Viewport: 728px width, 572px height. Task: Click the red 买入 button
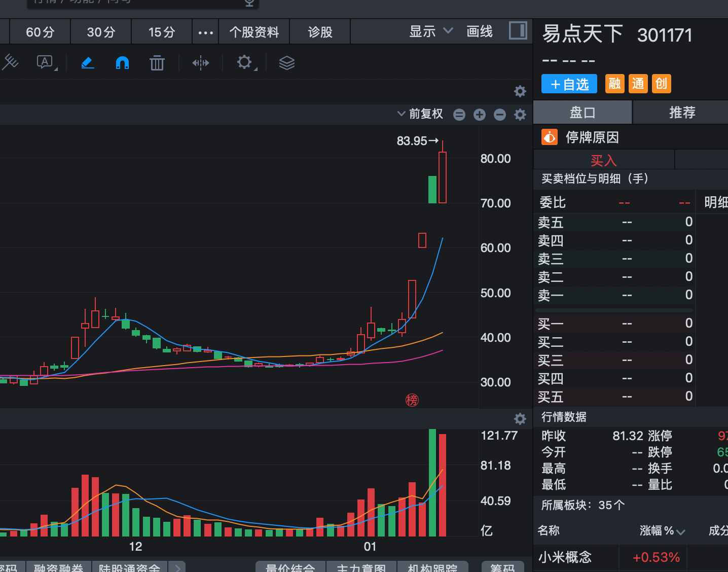coord(604,160)
